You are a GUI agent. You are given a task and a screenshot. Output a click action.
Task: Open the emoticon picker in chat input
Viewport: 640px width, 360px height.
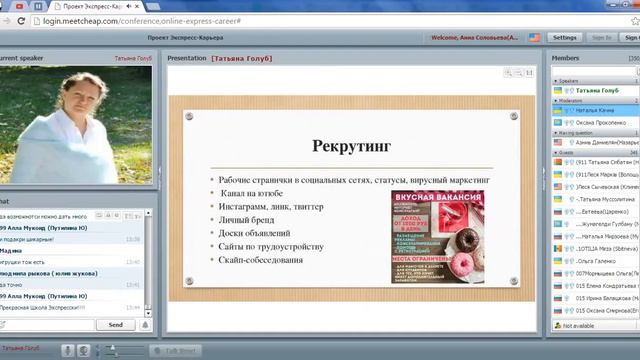point(2,325)
